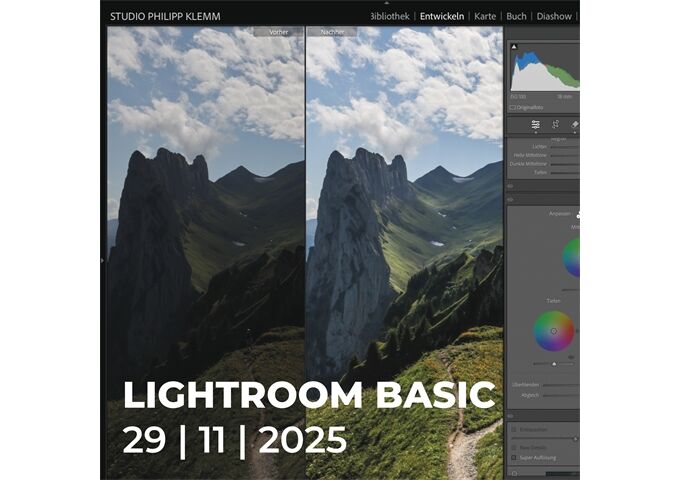Adjust the Überblenden slider

(561, 385)
